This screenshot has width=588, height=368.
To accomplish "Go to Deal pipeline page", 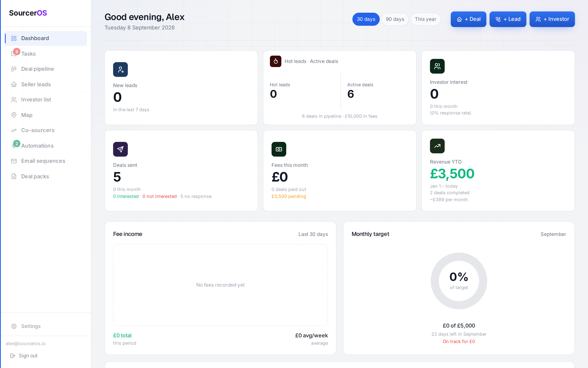I will [46, 69].
